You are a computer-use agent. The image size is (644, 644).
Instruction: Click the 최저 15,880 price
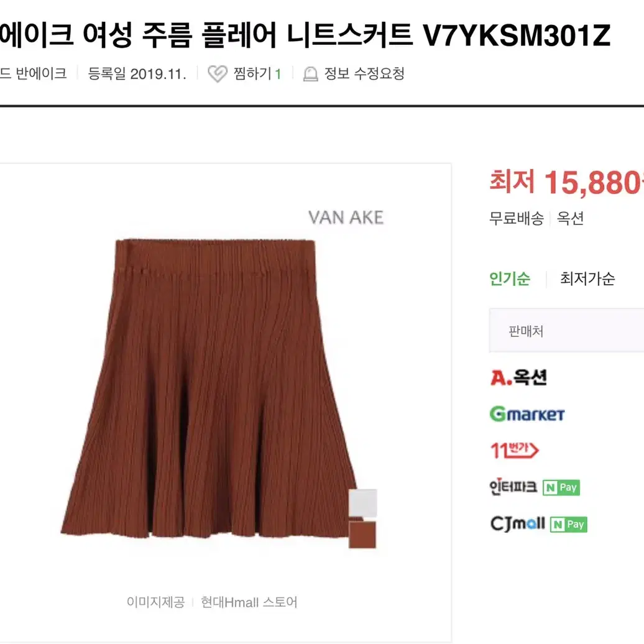[x=567, y=182]
